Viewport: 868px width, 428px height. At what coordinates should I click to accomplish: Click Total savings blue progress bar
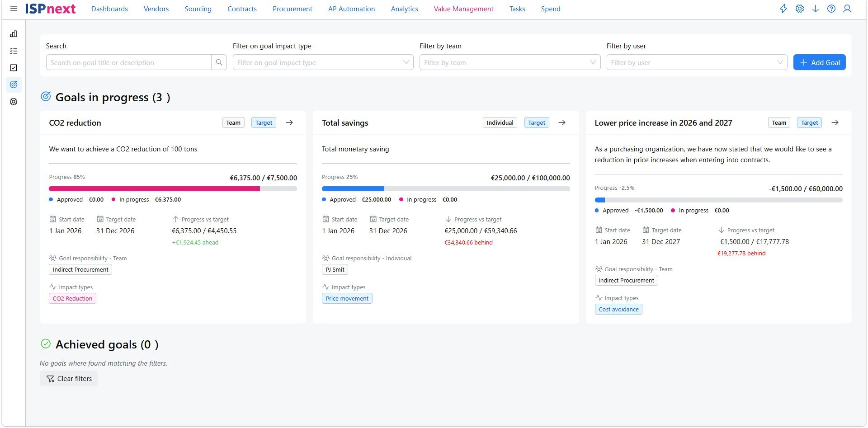353,188
